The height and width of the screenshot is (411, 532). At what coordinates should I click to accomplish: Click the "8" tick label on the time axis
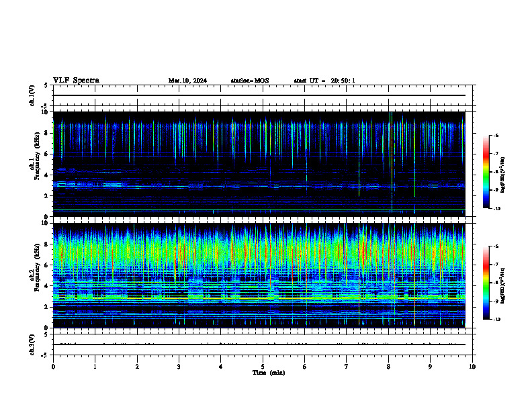click(x=388, y=367)
